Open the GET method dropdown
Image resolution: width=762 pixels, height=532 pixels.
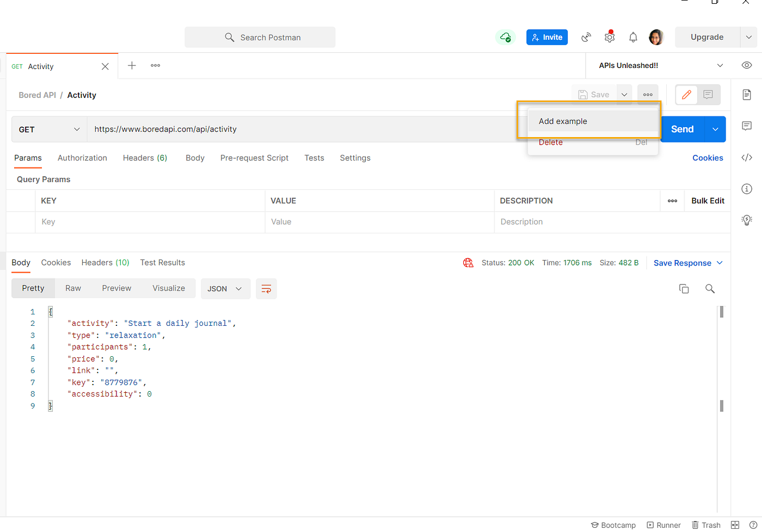click(48, 129)
